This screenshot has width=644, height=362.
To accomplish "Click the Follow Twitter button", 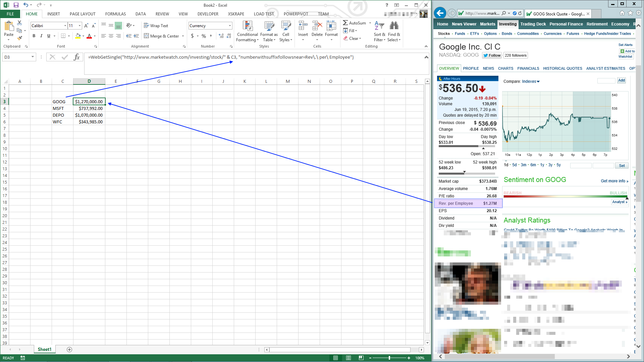I will tap(492, 55).
